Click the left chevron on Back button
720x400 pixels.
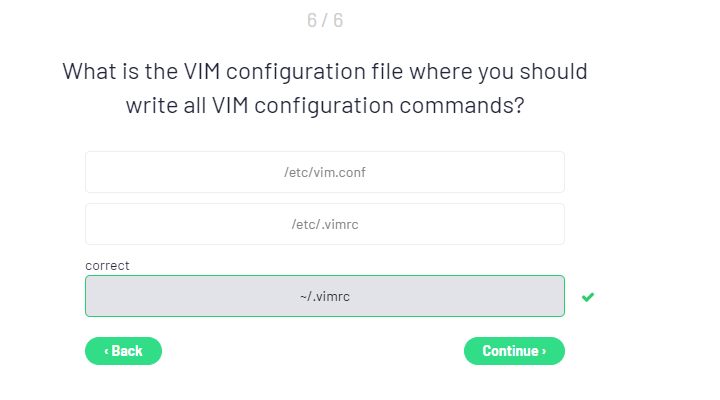coord(106,351)
